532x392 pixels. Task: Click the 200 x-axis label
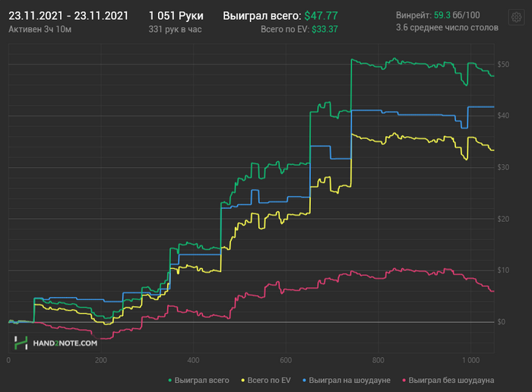pyautogui.click(x=101, y=360)
